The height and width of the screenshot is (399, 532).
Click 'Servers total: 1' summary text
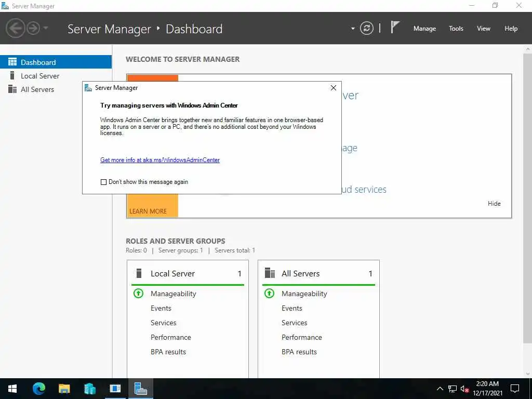point(235,250)
